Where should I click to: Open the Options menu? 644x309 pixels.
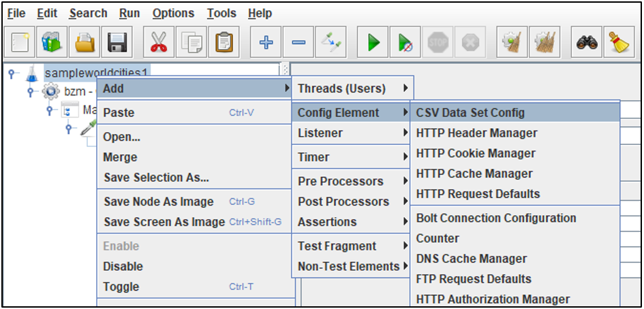point(174,13)
